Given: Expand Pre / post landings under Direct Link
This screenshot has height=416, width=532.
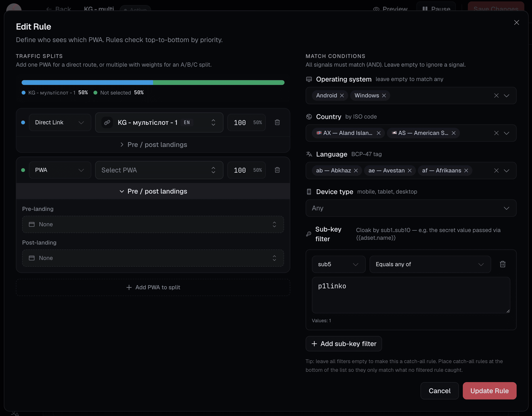Looking at the screenshot, I should point(153,145).
